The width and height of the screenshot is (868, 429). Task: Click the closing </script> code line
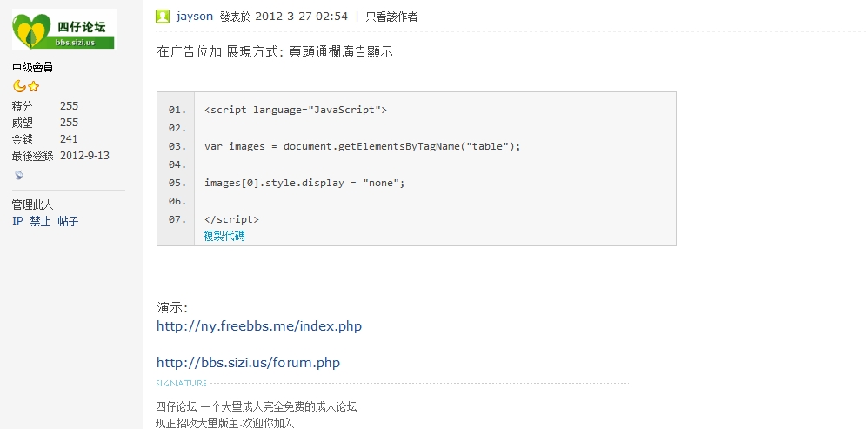pyautogui.click(x=231, y=219)
